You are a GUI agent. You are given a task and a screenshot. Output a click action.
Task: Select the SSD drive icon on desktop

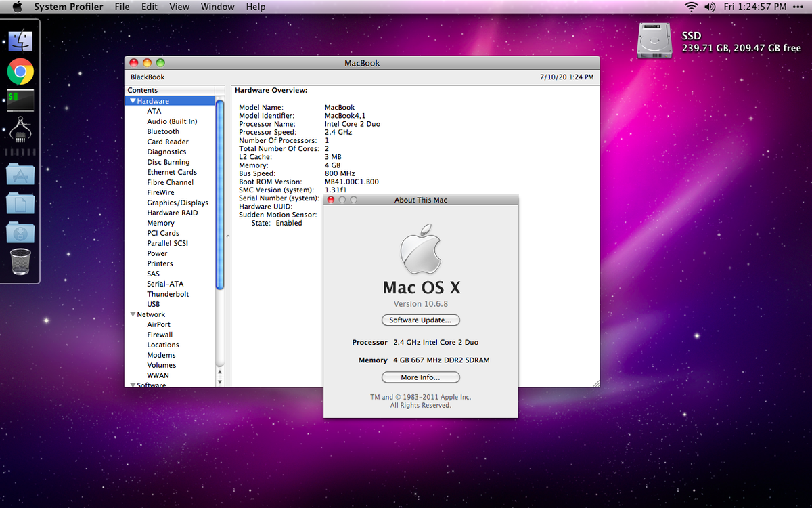654,41
